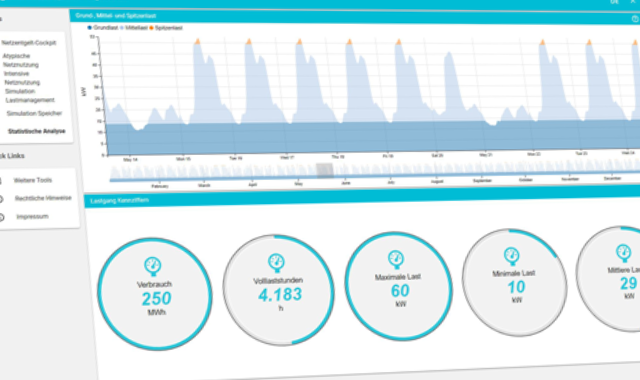Open the Impressum quick link
Image resolution: width=640 pixels, height=380 pixels.
[32, 217]
